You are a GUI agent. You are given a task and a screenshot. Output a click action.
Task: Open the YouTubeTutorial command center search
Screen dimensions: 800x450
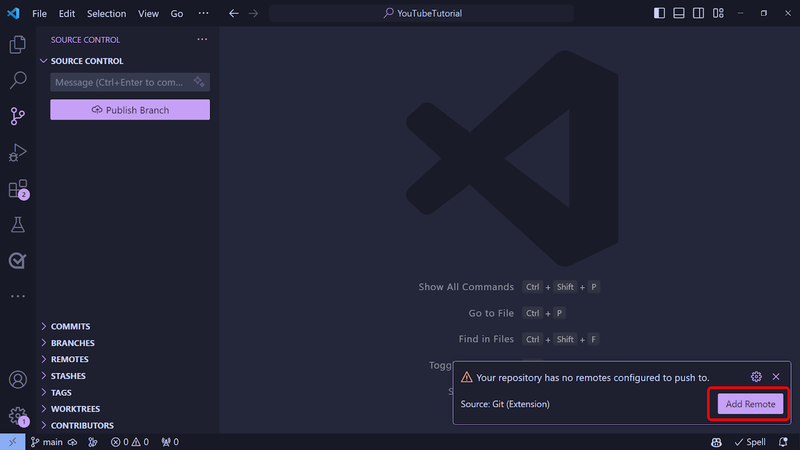(x=422, y=13)
